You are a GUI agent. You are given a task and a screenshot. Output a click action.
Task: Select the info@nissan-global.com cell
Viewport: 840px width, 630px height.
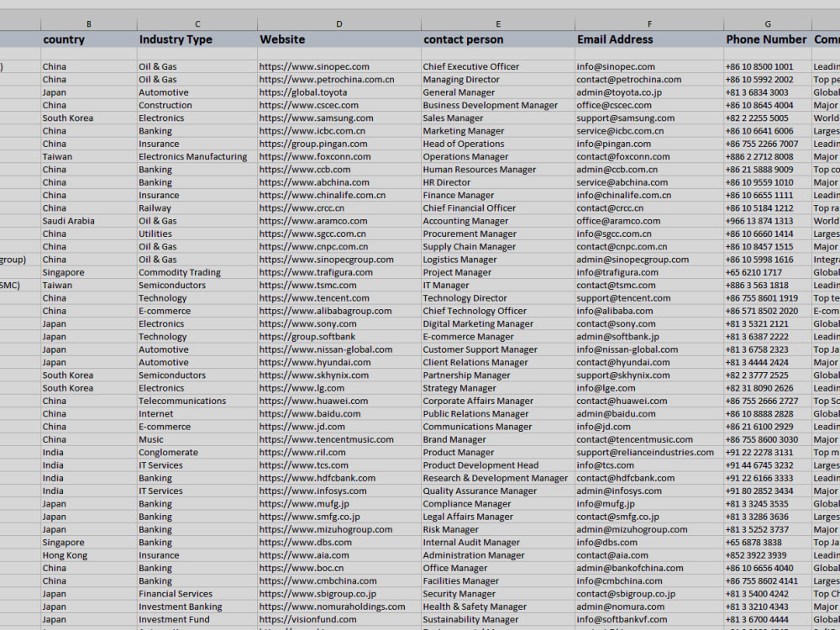click(x=649, y=349)
